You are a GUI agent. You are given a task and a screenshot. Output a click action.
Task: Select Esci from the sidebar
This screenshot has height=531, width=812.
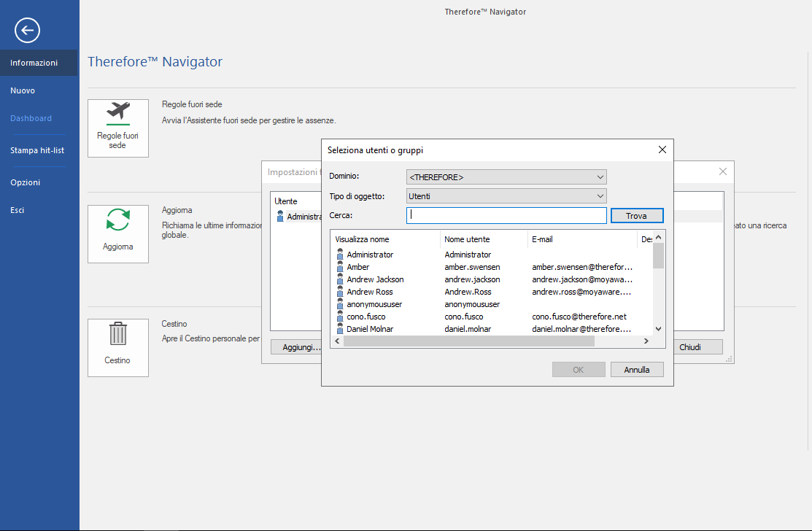point(22,209)
